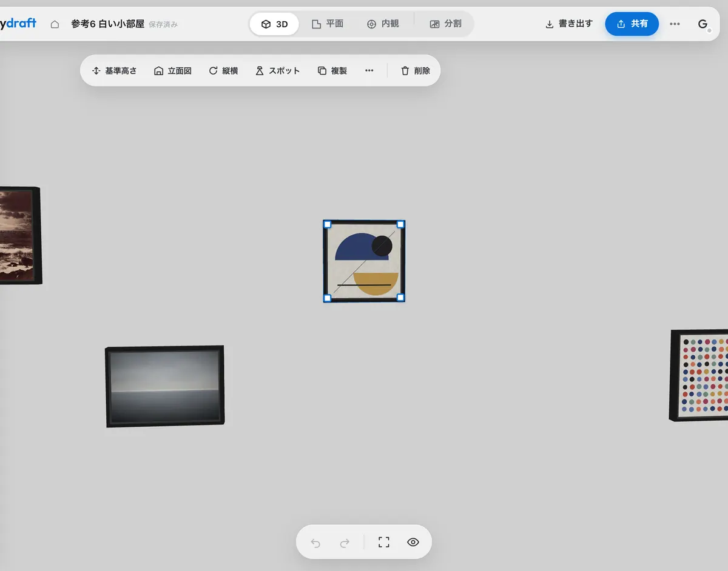Select the gray horizon seascape painting

click(x=165, y=386)
